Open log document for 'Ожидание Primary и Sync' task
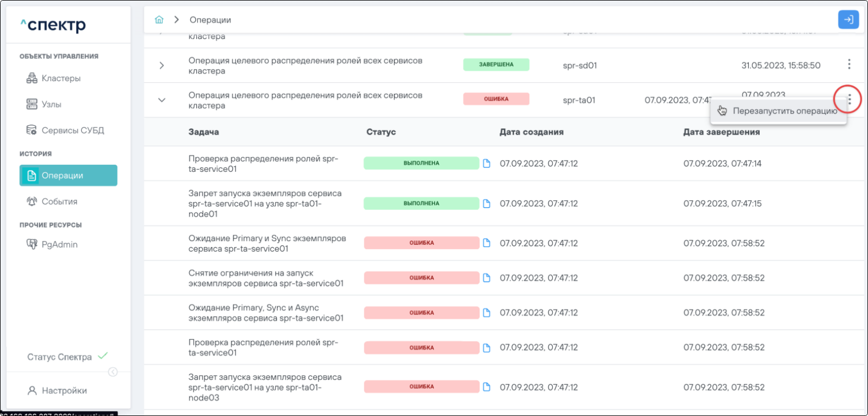868x416 pixels. tap(486, 243)
